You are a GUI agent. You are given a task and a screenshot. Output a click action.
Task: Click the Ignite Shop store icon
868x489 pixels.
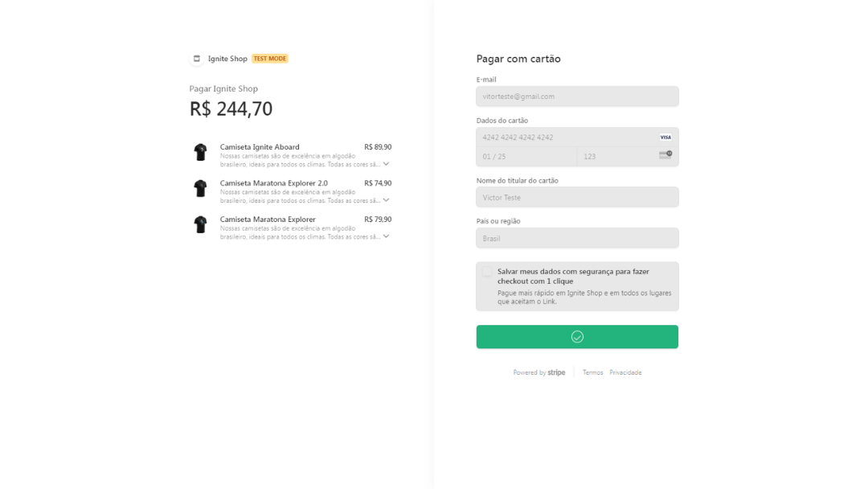[197, 59]
